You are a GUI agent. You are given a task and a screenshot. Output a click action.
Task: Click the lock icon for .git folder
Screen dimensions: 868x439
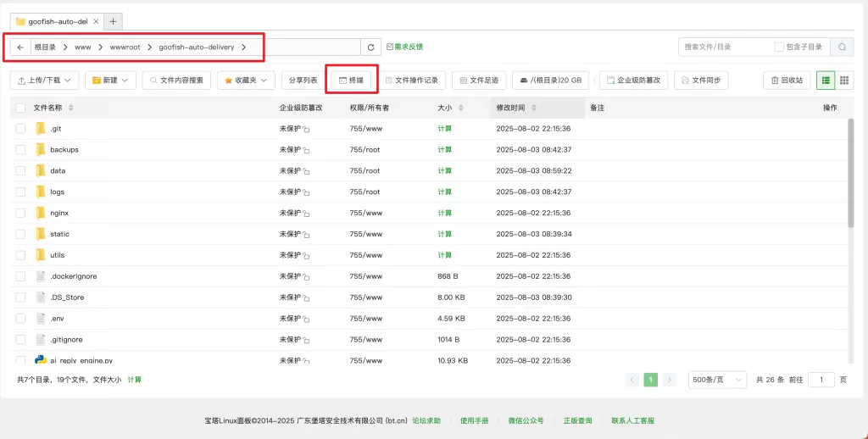pyautogui.click(x=306, y=130)
